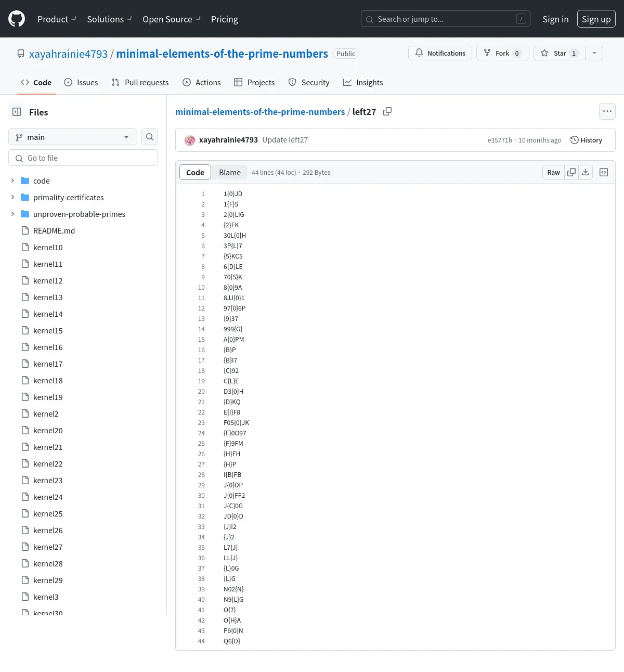Open the Pricing page
624x672 pixels.
coord(224,19)
